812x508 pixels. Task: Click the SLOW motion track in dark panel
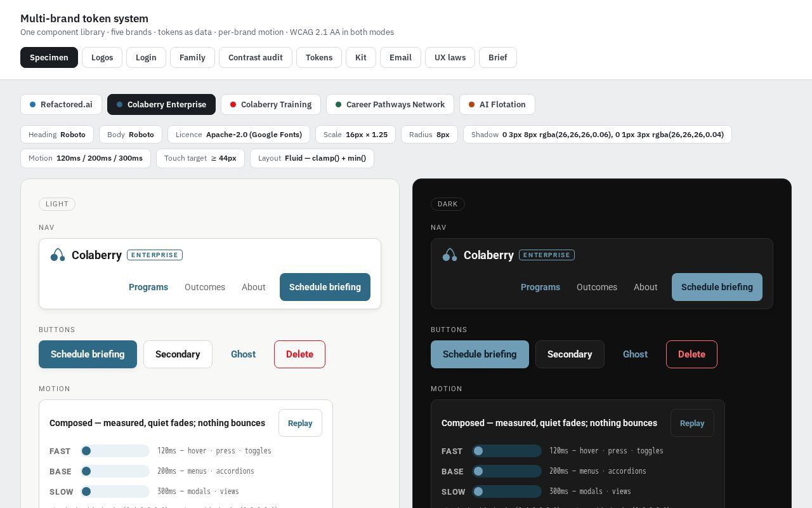coord(507,491)
